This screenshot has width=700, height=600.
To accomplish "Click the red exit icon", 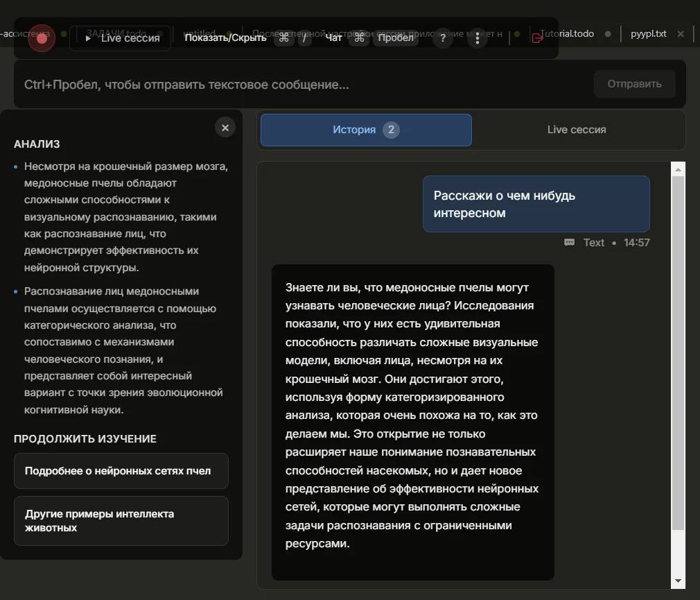I will click(x=537, y=38).
